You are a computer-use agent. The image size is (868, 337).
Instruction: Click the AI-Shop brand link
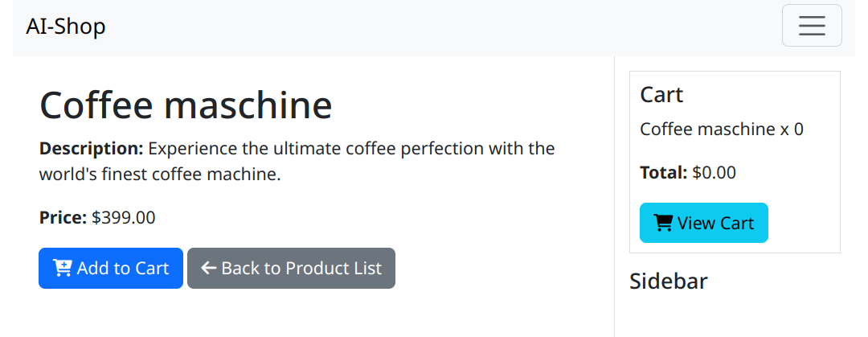coord(66,26)
